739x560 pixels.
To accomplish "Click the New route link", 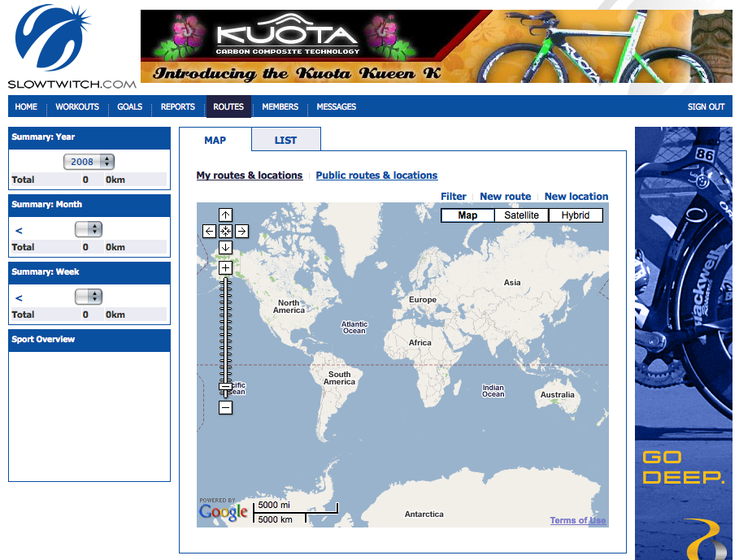I will (x=505, y=197).
